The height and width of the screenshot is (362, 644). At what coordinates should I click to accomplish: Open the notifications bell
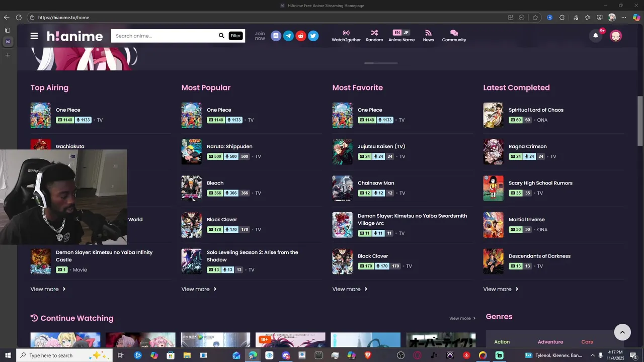click(x=596, y=36)
